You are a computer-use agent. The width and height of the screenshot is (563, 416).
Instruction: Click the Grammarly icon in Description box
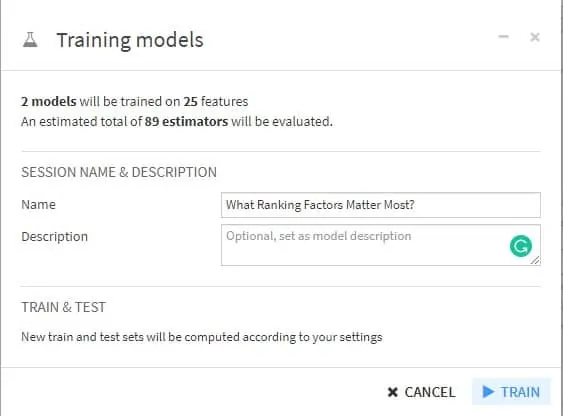click(521, 246)
